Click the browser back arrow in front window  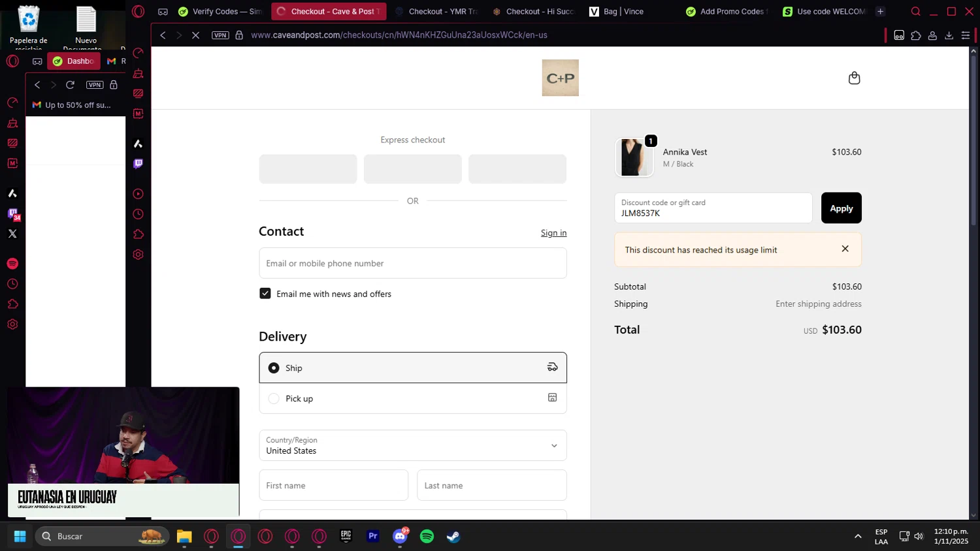[163, 35]
